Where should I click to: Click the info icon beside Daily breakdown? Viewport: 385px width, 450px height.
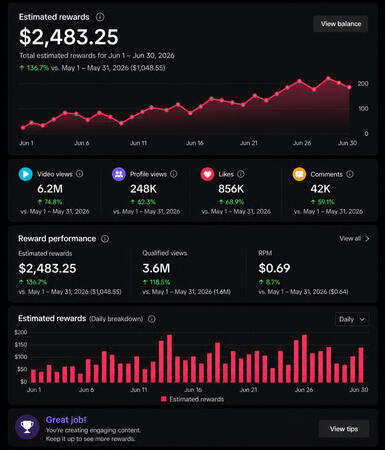[152, 319]
